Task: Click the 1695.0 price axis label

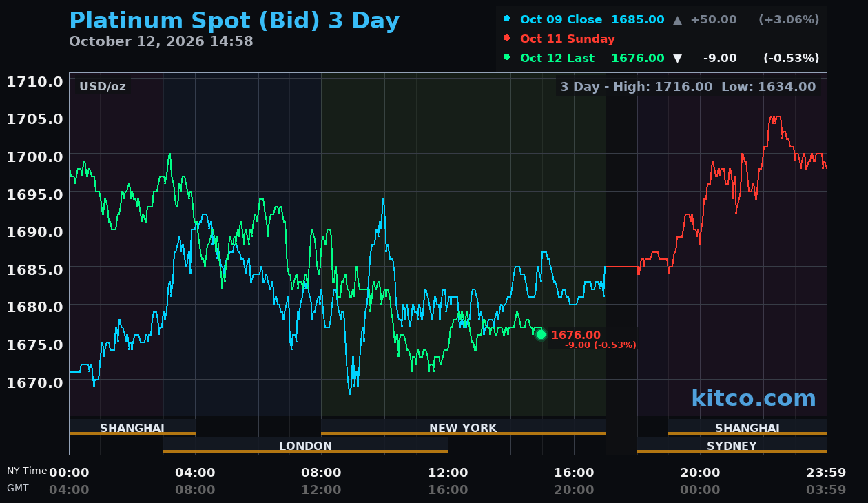Action: 35,194
